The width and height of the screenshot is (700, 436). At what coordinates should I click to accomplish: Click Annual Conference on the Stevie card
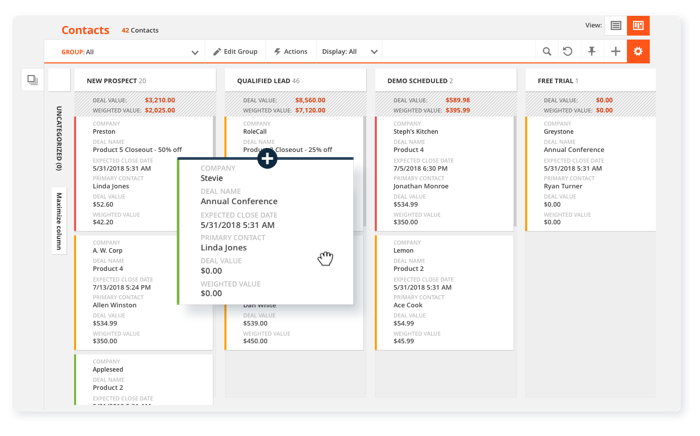239,201
